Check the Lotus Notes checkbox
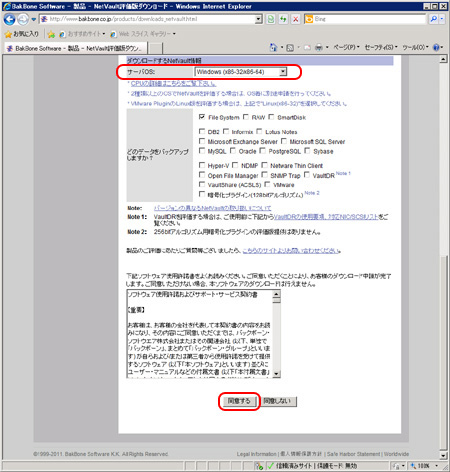This screenshot has height=472, width=450. point(259,131)
